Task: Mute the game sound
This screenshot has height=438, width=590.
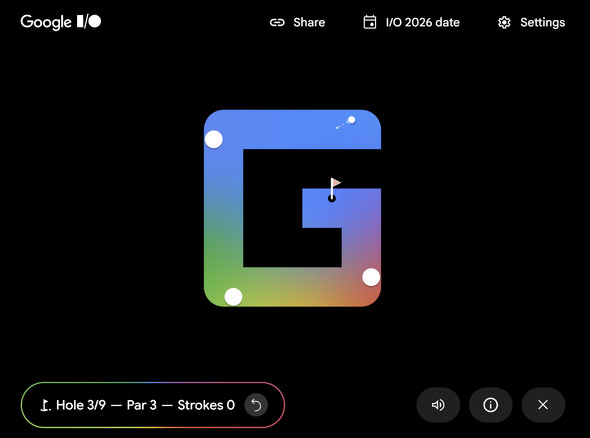Action: [x=438, y=405]
